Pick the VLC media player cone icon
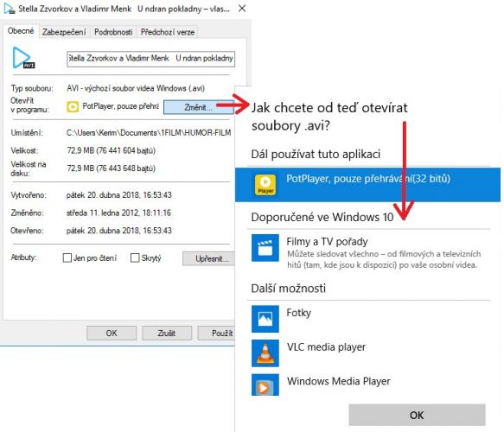 tap(265, 353)
